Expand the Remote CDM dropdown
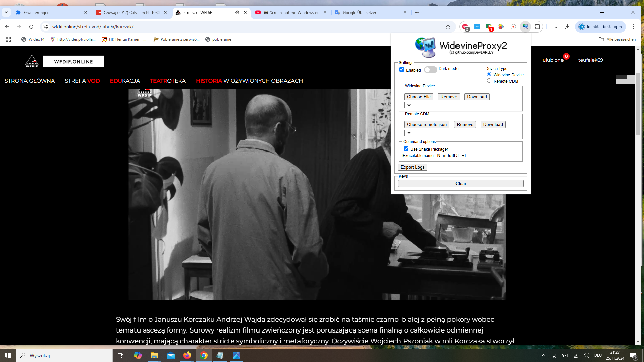Viewport: 644px width, 362px height. tap(408, 133)
